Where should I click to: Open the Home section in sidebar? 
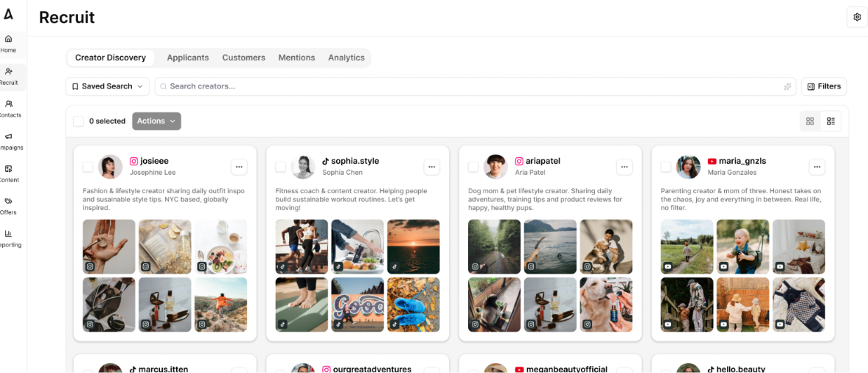coord(8,44)
